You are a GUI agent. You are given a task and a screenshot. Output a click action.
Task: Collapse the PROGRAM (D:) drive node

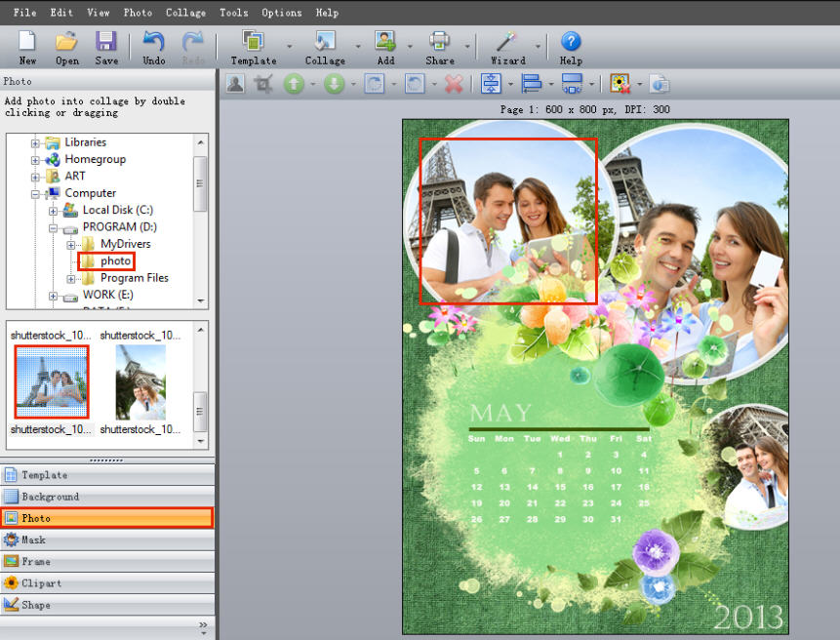click(54, 227)
